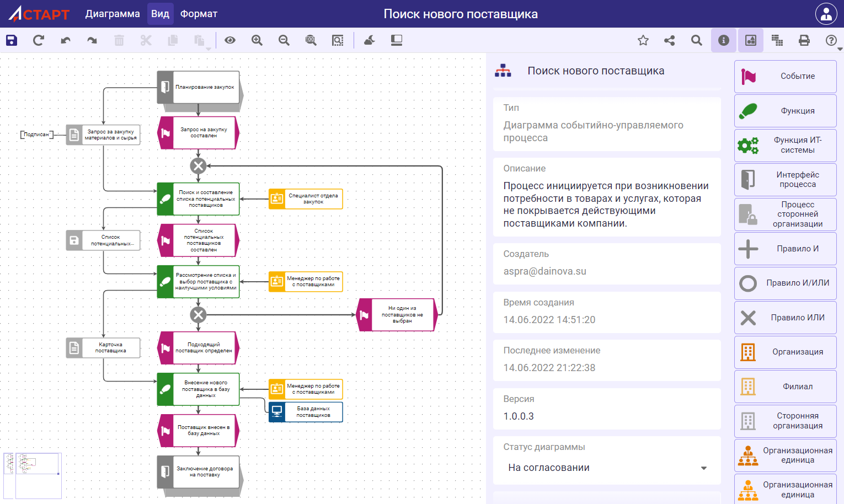Choose the Сторонняя организация element
The image size is (844, 504).
(786, 421)
